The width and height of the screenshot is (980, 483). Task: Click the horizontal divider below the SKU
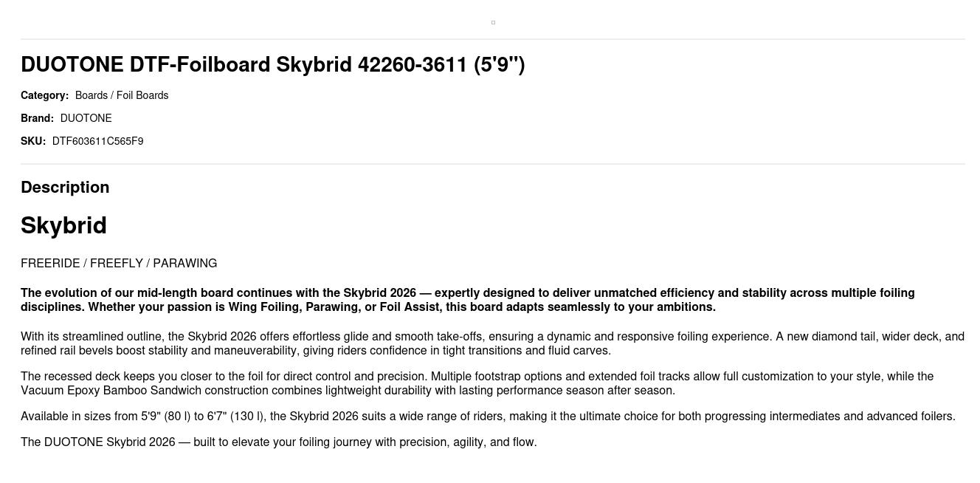point(493,164)
